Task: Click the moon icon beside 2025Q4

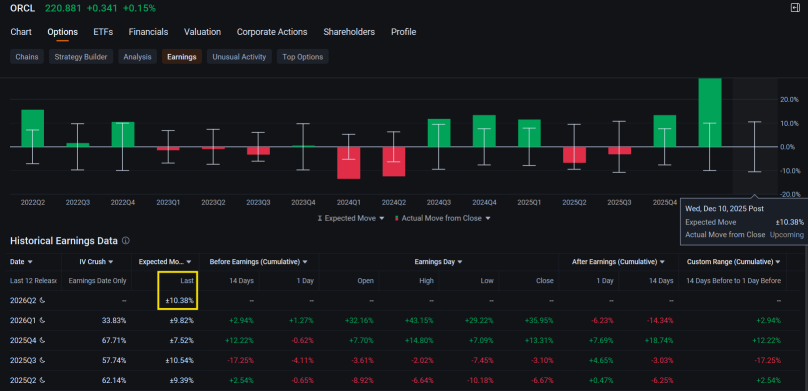Action: point(42,341)
